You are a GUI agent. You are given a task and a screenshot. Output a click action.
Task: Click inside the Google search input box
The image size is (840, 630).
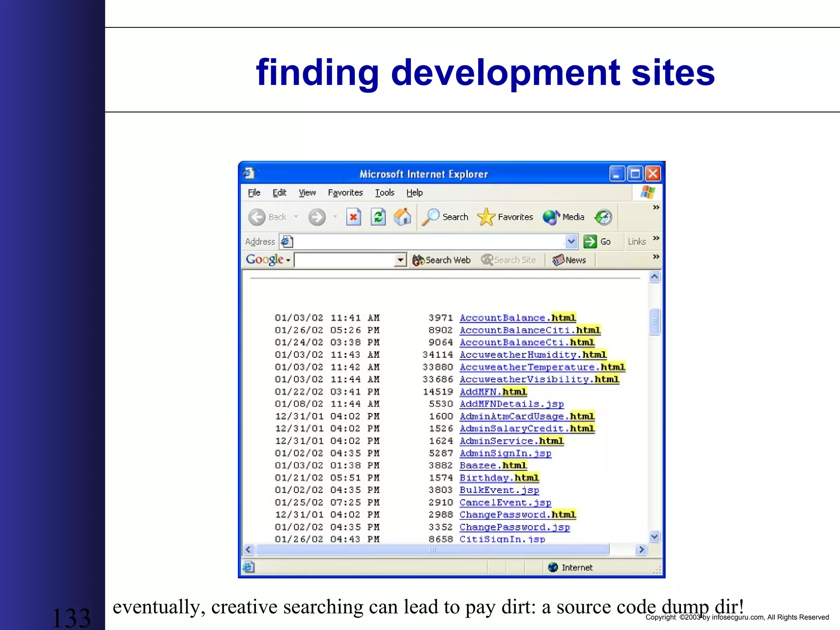tap(345, 260)
